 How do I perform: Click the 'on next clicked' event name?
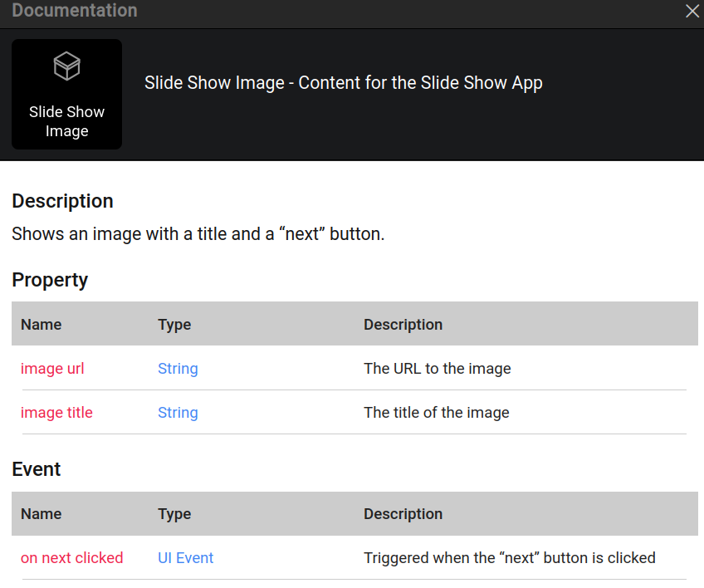(71, 558)
